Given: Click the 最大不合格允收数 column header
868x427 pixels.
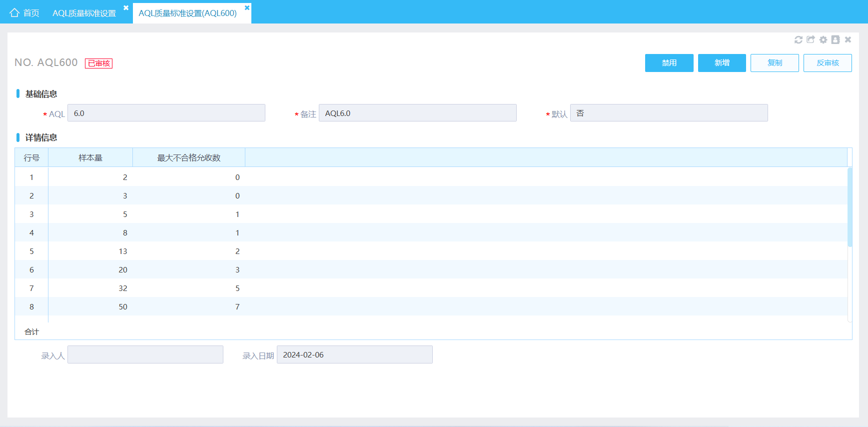Looking at the screenshot, I should pyautogui.click(x=189, y=157).
